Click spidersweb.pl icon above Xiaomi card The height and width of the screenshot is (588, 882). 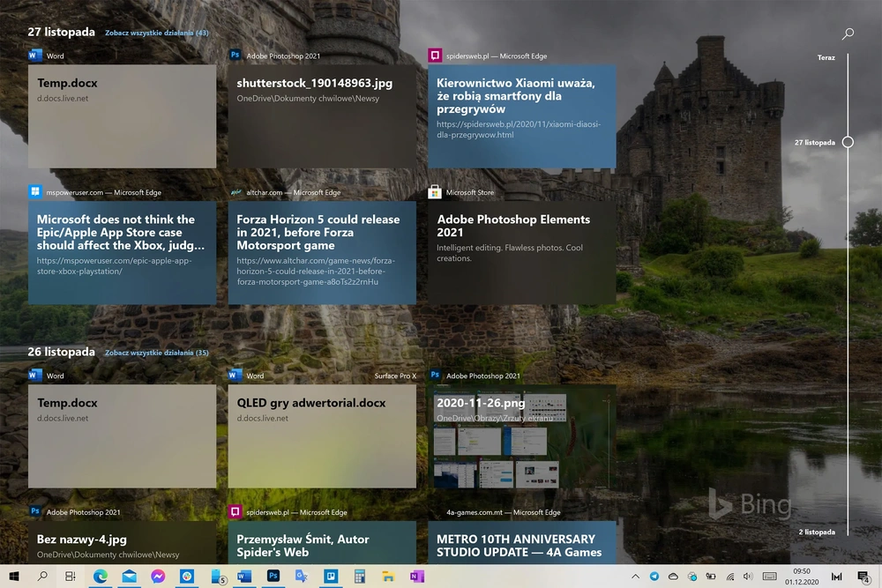coord(435,55)
